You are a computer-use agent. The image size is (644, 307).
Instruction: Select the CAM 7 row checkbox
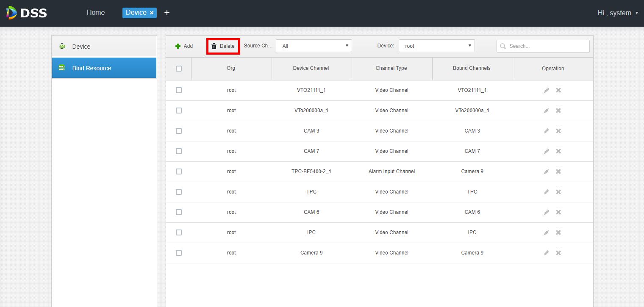[x=179, y=151]
